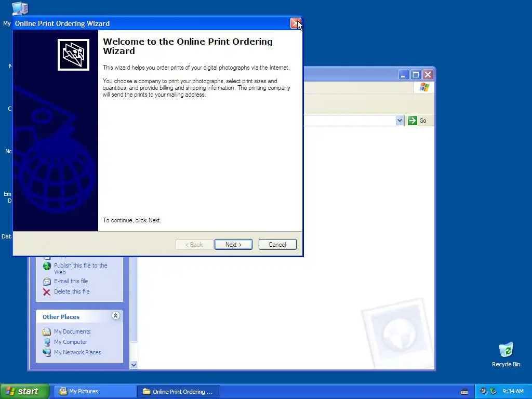Open My Network Places link
This screenshot has width=532, height=399.
[78, 353]
